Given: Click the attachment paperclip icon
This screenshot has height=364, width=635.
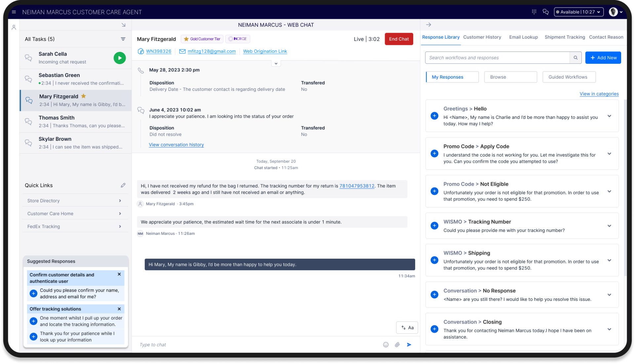Looking at the screenshot, I should tap(397, 345).
